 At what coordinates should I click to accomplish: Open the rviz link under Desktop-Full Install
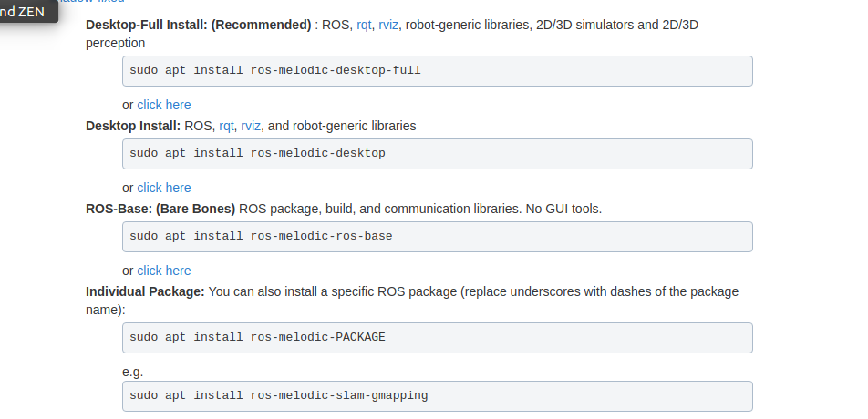[388, 25]
